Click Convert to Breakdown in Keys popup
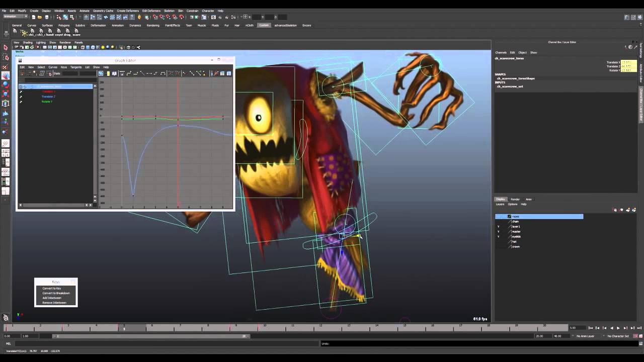 pos(56,293)
